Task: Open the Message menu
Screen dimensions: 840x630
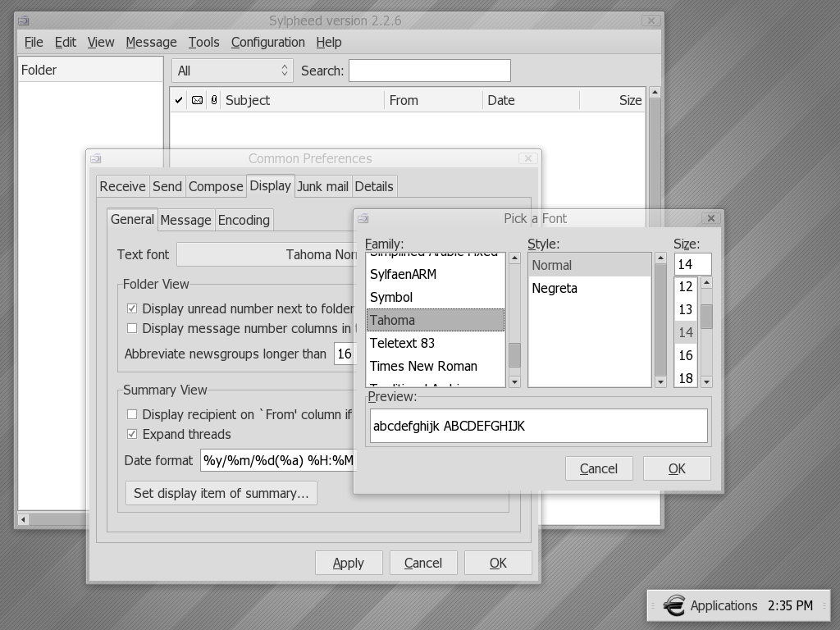Action: pos(151,43)
